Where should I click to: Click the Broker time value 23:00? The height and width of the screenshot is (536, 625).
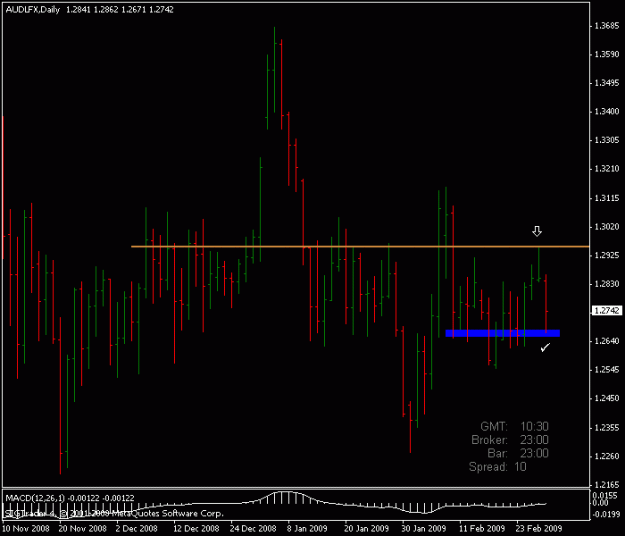point(534,440)
